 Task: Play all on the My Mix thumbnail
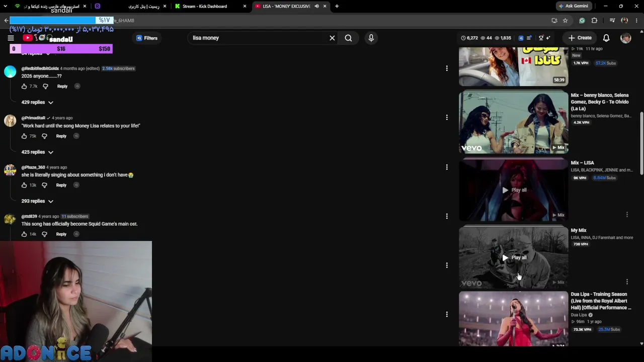pos(513,257)
